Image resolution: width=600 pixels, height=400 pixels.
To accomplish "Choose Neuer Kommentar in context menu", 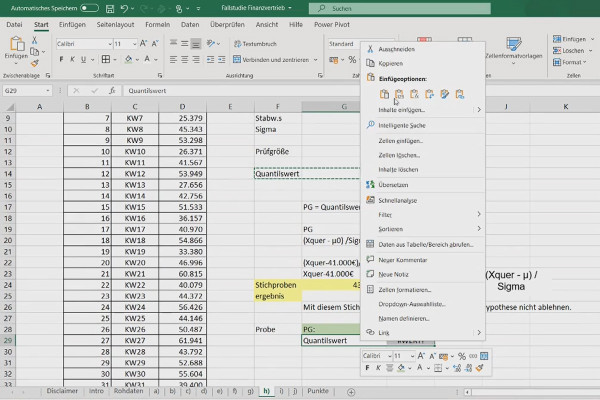I will [423, 260].
